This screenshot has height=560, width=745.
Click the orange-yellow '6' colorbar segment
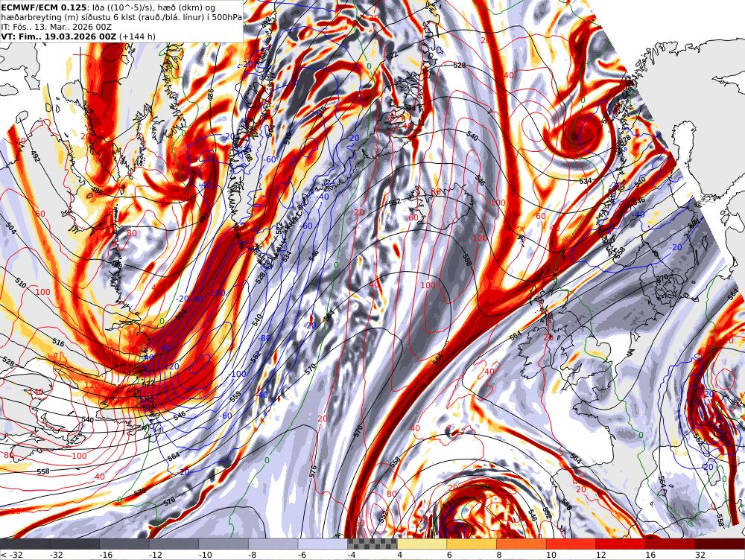click(x=472, y=544)
